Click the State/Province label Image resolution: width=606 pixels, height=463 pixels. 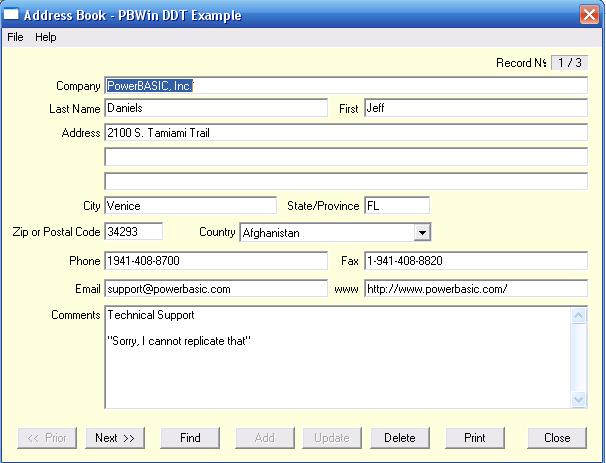tap(323, 206)
